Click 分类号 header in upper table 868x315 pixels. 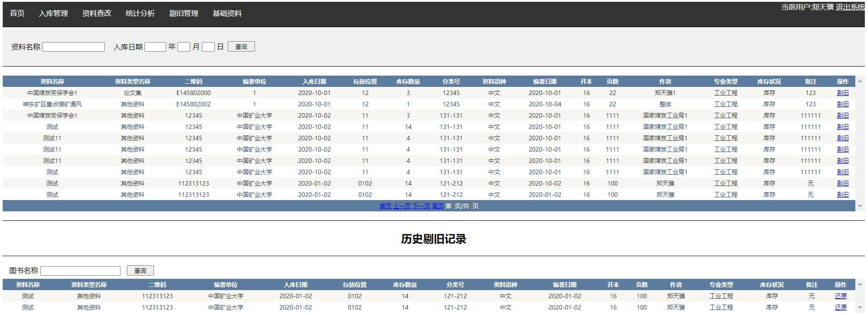tap(451, 81)
